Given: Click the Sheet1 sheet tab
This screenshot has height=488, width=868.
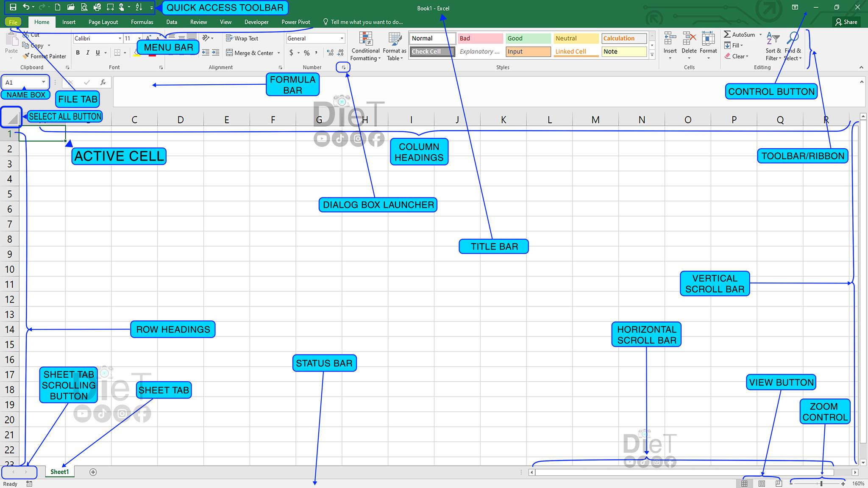Looking at the screenshot, I should pyautogui.click(x=60, y=472).
